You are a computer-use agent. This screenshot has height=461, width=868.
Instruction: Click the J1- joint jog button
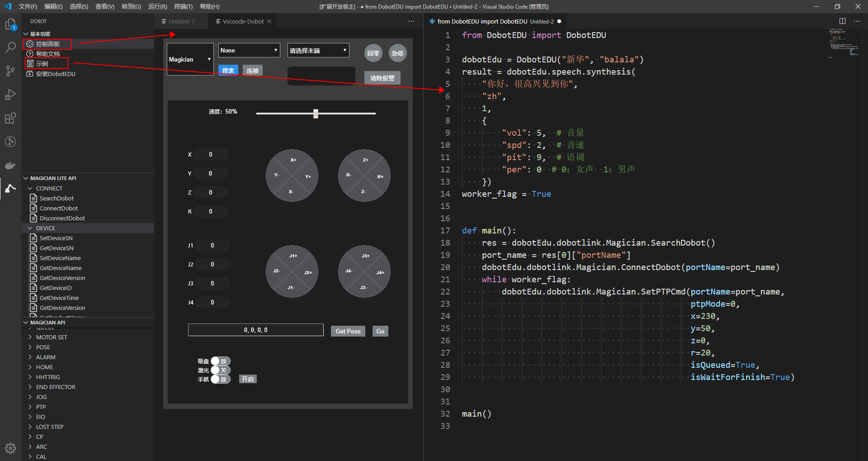click(x=291, y=288)
